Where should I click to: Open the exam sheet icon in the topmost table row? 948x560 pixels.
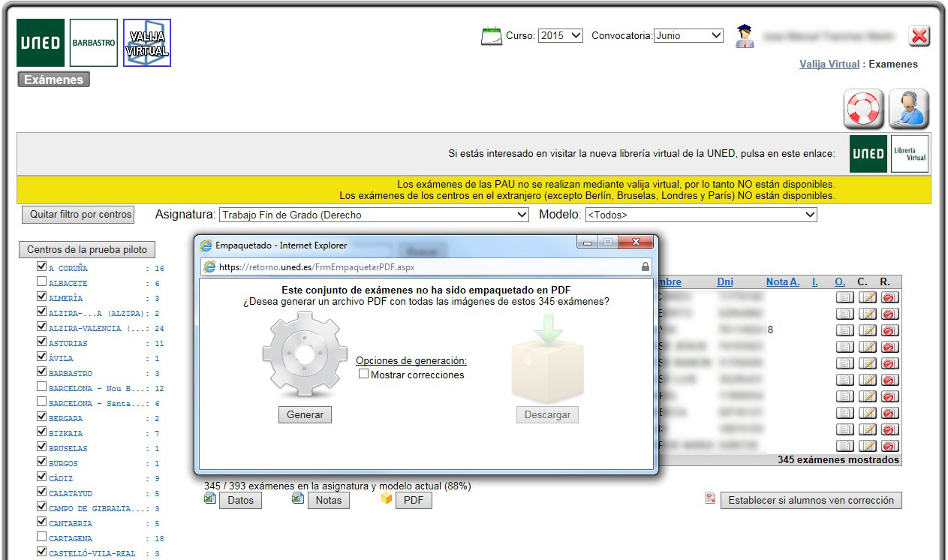[845, 297]
